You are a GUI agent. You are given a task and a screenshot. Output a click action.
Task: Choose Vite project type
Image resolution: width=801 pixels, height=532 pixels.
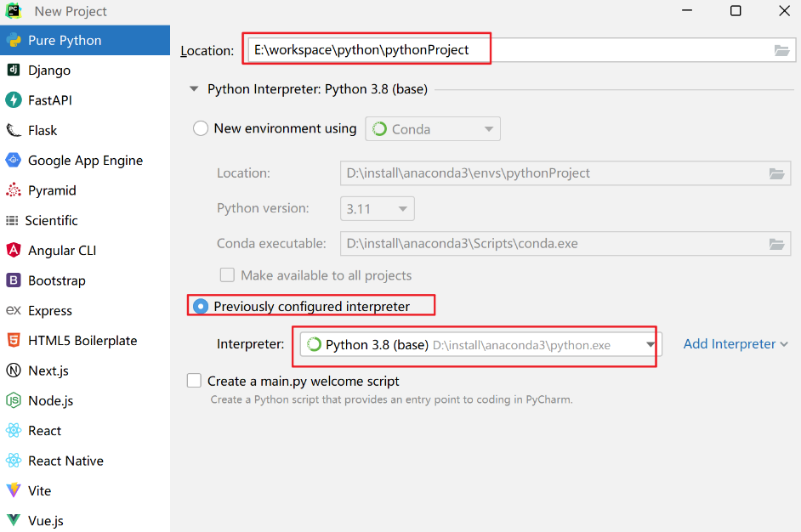click(85, 490)
